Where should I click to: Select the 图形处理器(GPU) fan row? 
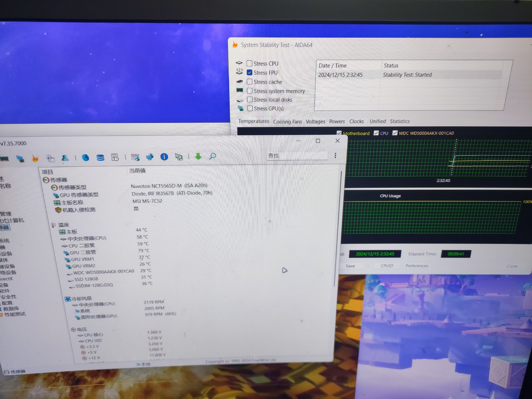[x=126, y=315]
